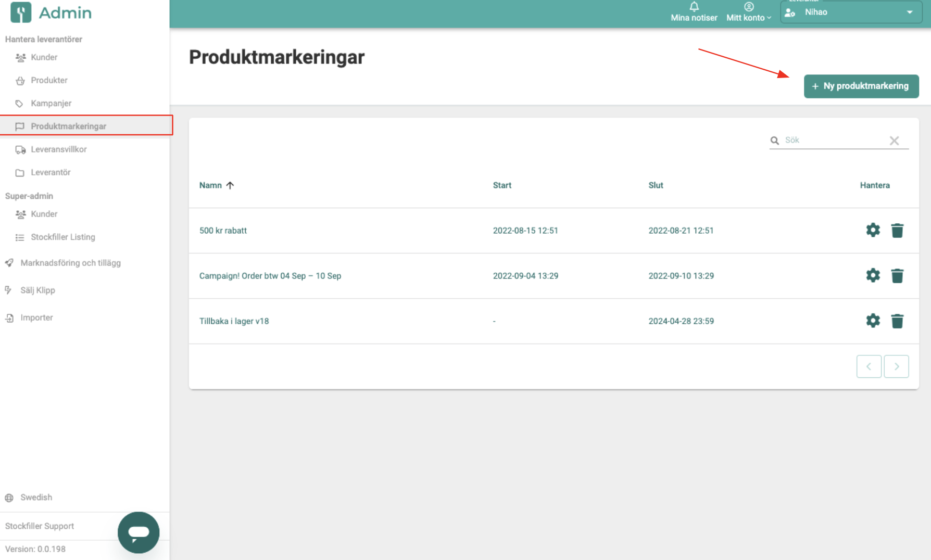The image size is (931, 560).
Task: Go to Kampanjer in the sidebar
Action: point(51,103)
